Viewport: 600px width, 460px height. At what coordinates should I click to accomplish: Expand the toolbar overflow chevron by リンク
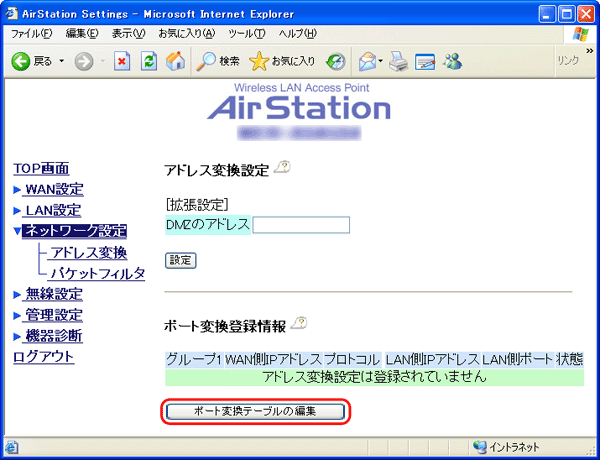click(x=589, y=51)
